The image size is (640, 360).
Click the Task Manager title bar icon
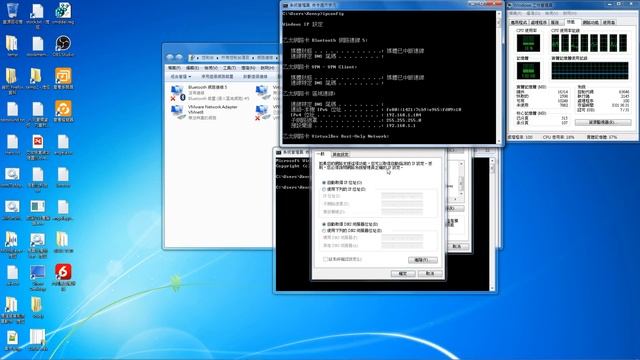pos(511,5)
